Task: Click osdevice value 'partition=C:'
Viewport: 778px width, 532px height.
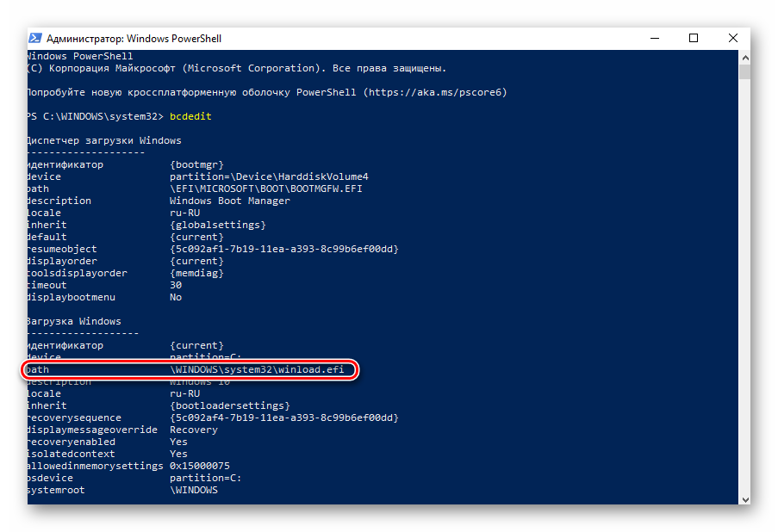Action: 205,479
